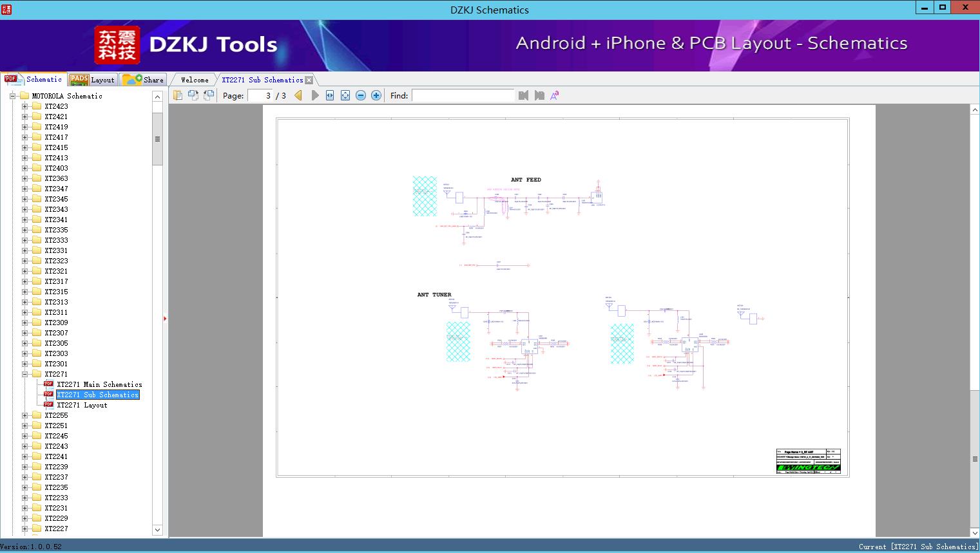Switch to the Welcome tab

tap(195, 80)
